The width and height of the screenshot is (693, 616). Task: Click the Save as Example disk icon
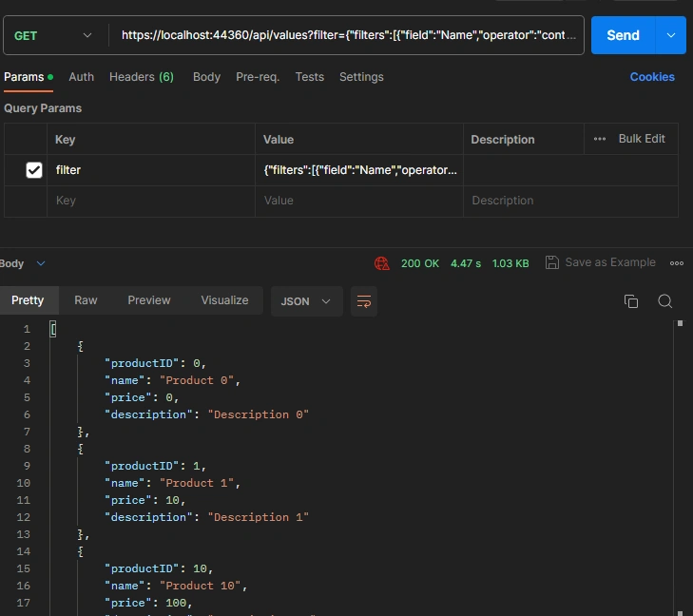click(551, 262)
